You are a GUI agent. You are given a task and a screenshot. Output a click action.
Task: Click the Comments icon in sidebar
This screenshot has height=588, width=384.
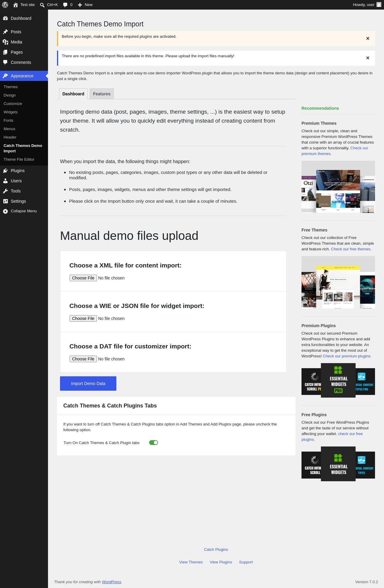click(5, 62)
